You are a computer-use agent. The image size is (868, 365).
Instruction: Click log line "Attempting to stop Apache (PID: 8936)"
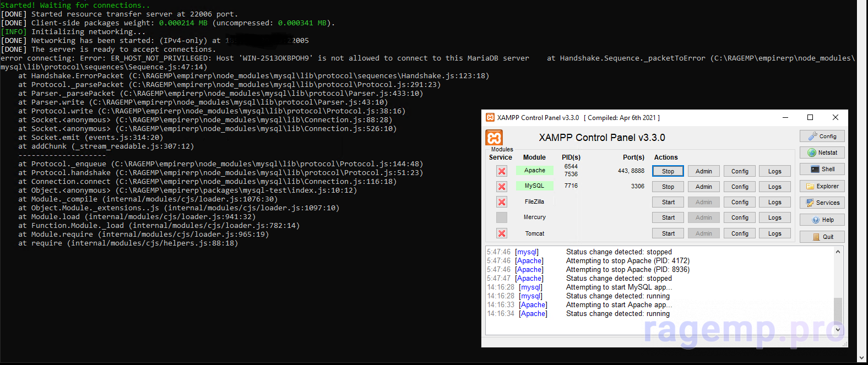(628, 270)
